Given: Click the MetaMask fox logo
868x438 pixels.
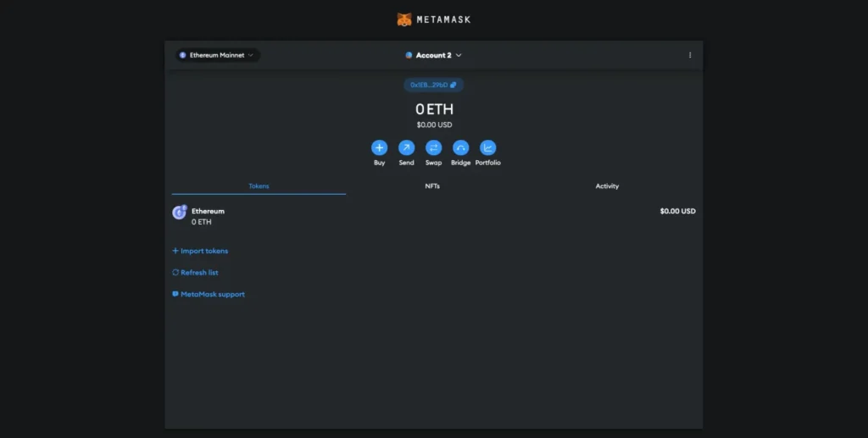Looking at the screenshot, I should tap(404, 19).
